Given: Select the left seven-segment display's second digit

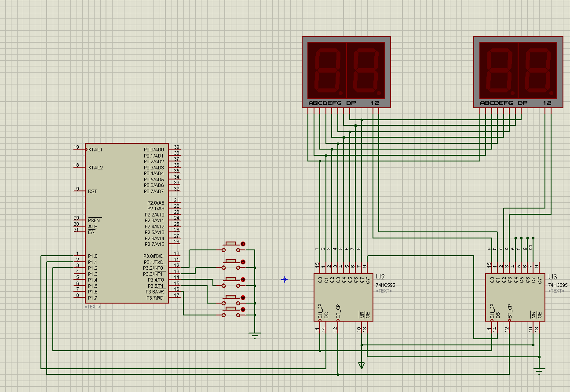Looking at the screenshot, I should [366, 70].
